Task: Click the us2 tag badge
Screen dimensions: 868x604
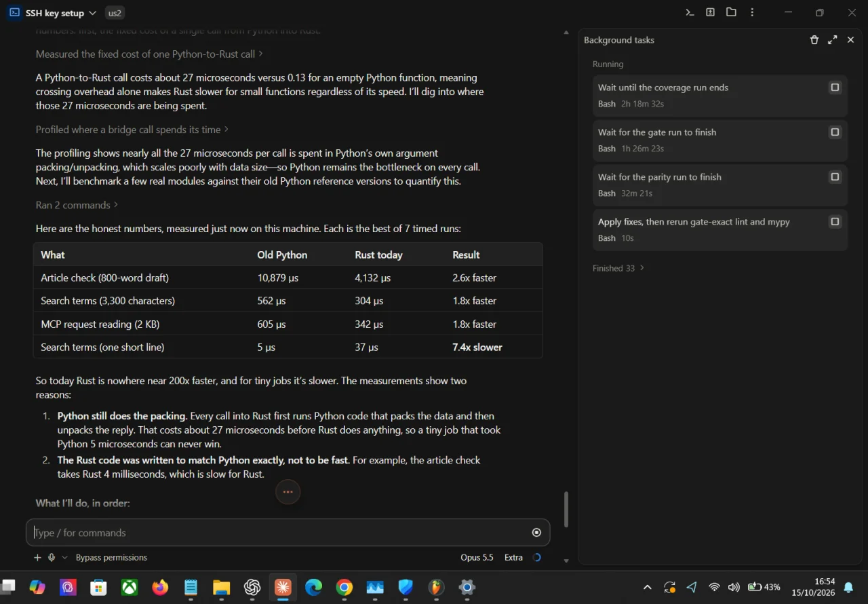Action: point(115,13)
